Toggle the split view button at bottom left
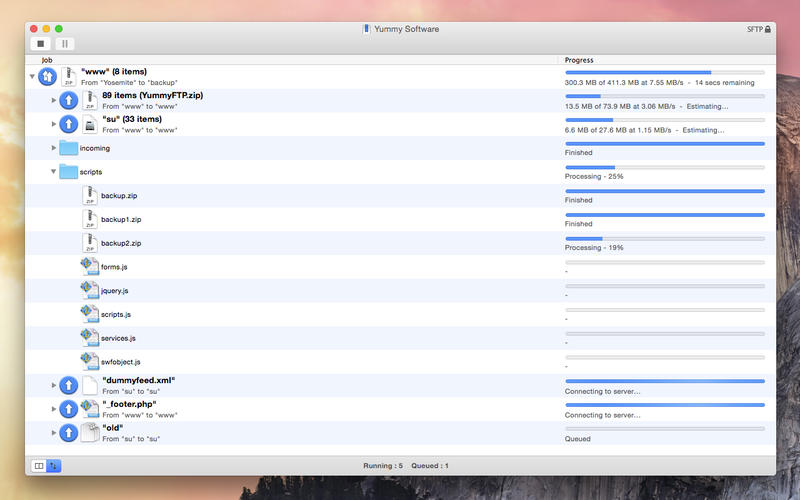Screen dimensions: 800x500 tap(39, 465)
